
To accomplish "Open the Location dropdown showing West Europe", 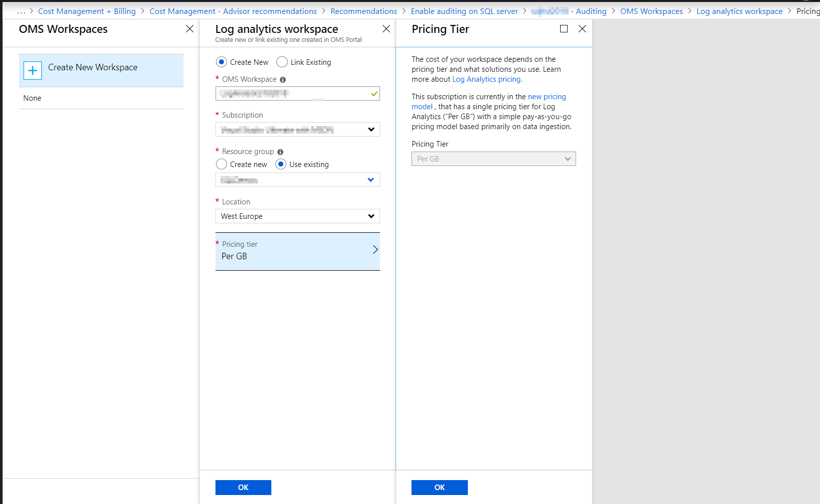I will point(298,216).
